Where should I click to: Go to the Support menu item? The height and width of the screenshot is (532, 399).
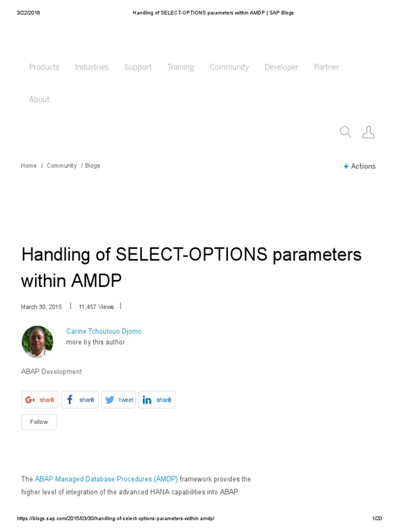point(138,67)
